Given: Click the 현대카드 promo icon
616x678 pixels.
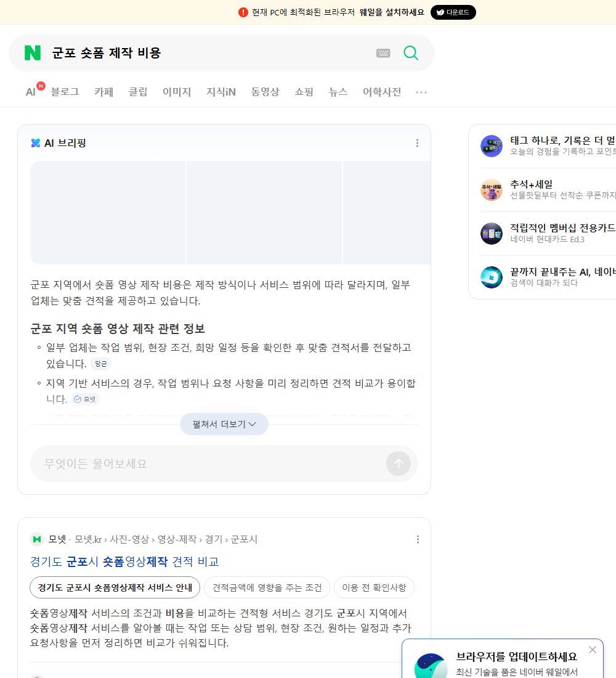Looking at the screenshot, I should pyautogui.click(x=492, y=234).
